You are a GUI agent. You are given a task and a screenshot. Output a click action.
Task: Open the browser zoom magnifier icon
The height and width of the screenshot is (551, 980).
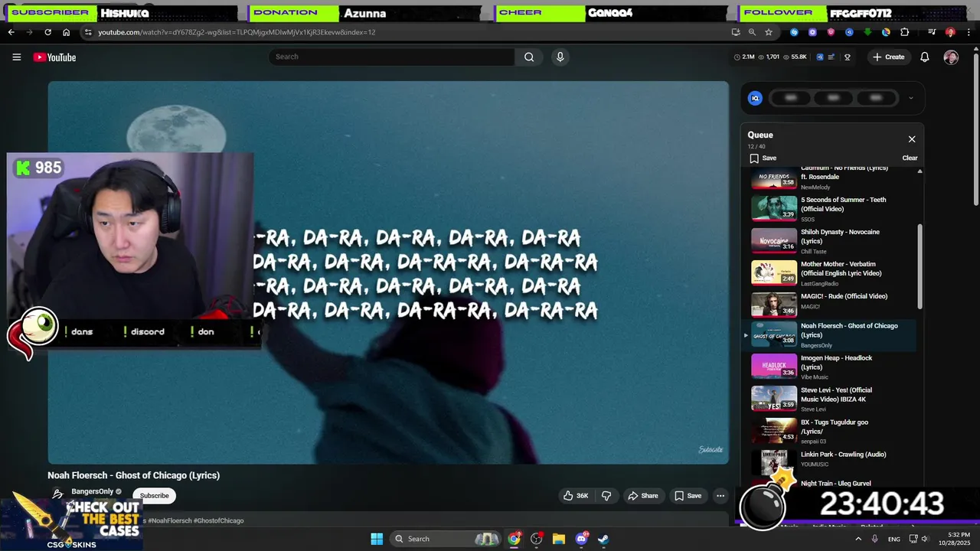752,32
